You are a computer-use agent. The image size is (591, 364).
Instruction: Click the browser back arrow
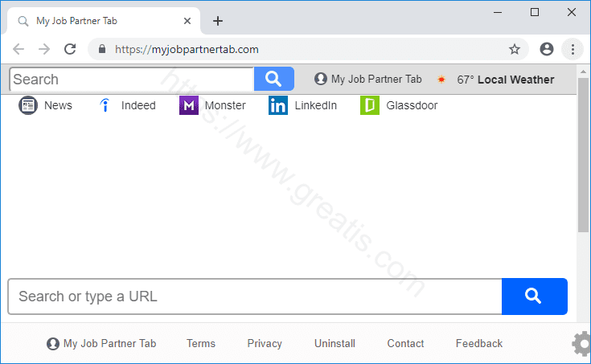click(x=18, y=49)
